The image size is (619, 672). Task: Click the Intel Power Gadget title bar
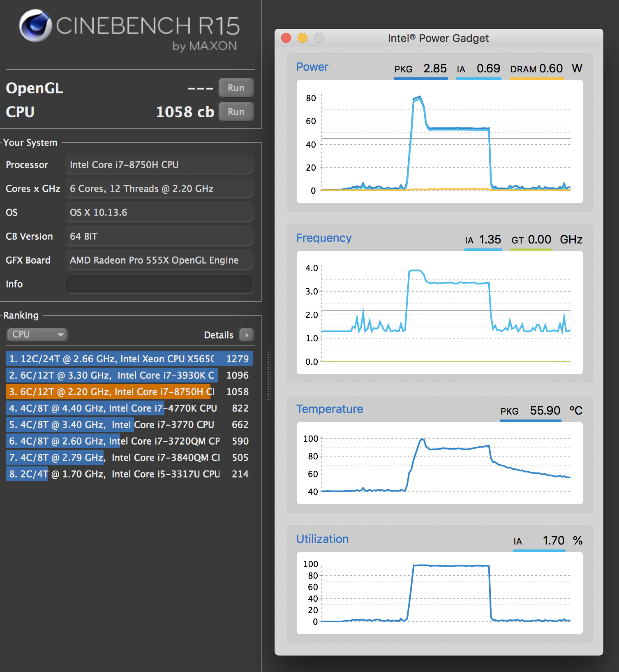pos(439,38)
